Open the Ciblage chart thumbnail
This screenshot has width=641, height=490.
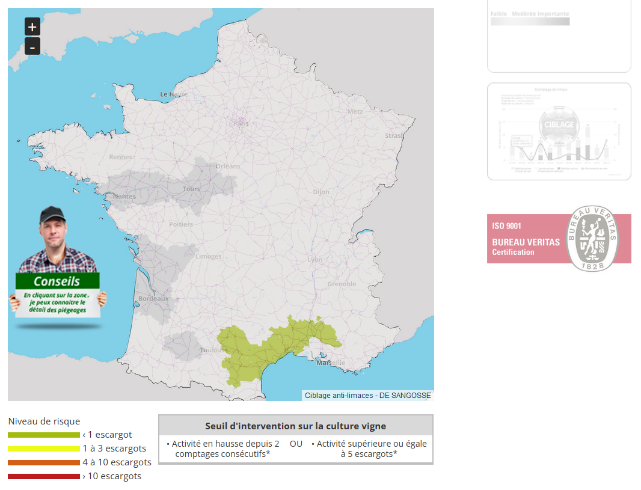point(559,131)
